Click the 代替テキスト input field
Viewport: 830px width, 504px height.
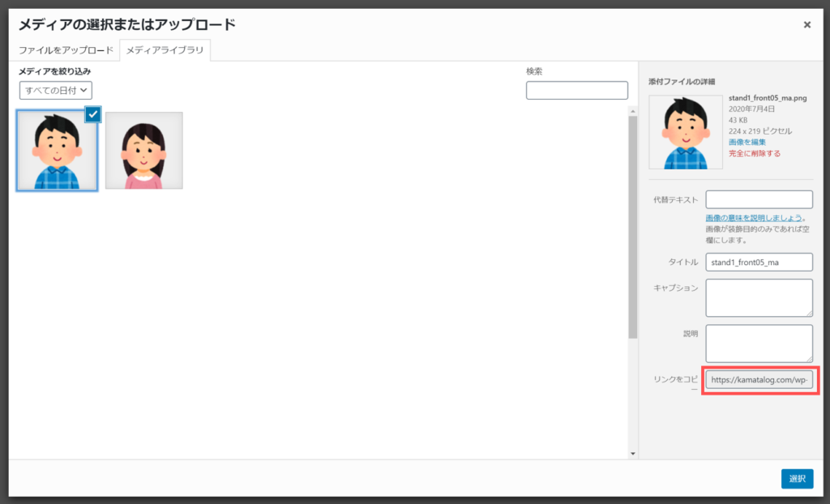coord(759,199)
